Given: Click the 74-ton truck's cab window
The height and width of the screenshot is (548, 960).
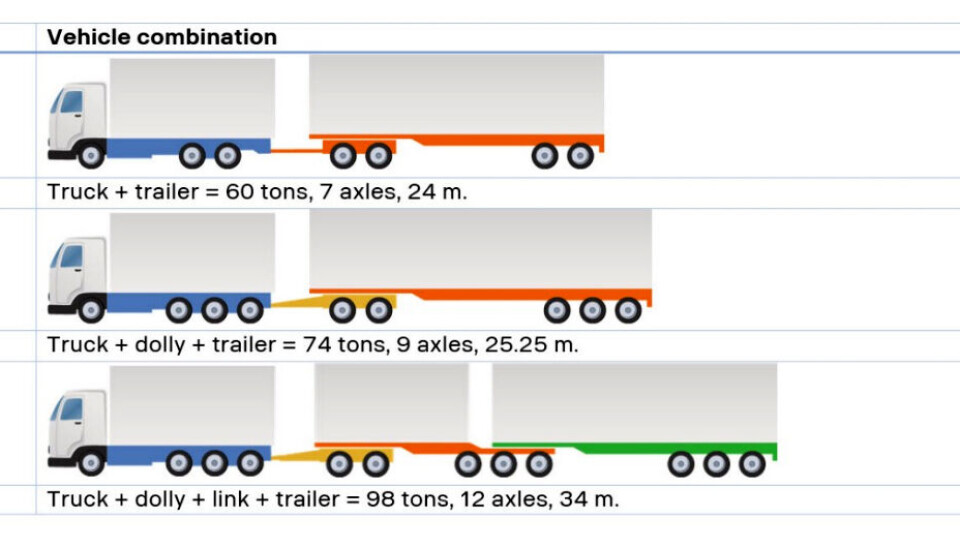Looking at the screenshot, I should (71, 256).
